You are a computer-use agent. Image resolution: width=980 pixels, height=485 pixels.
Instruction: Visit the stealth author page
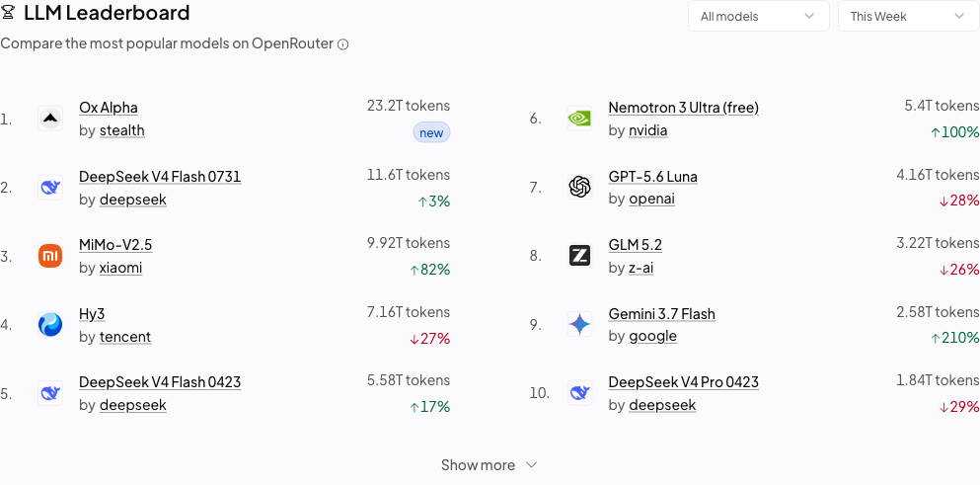pyautogui.click(x=121, y=130)
